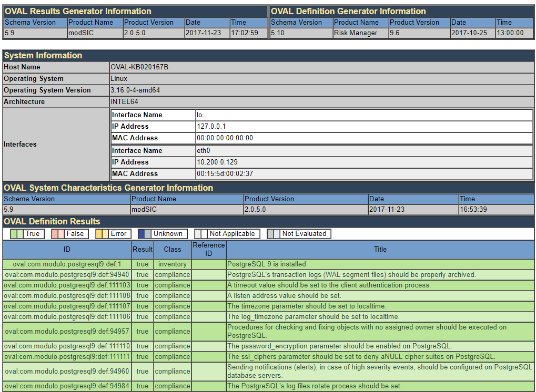Viewport: 536px width, 392px height.
Task: Click the True legend color swatch
Action: tap(17, 234)
